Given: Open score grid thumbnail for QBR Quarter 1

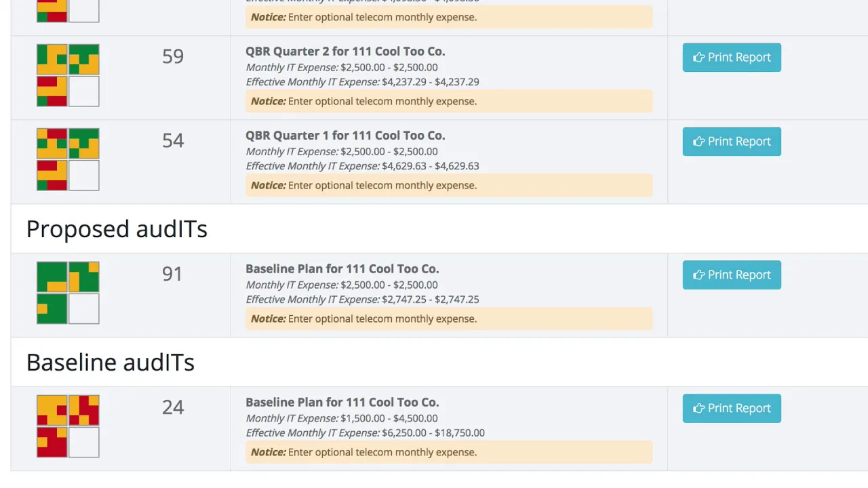Looking at the screenshot, I should [68, 159].
